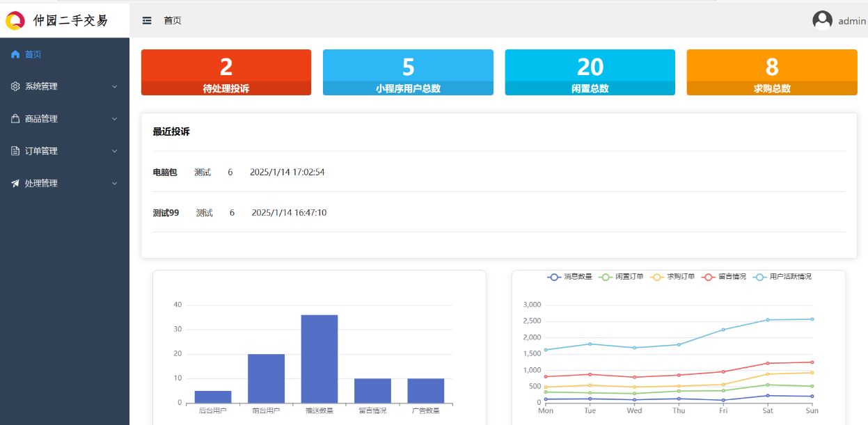868x425 pixels.
Task: Expand the 商品管理 submenu arrow
Action: click(115, 119)
